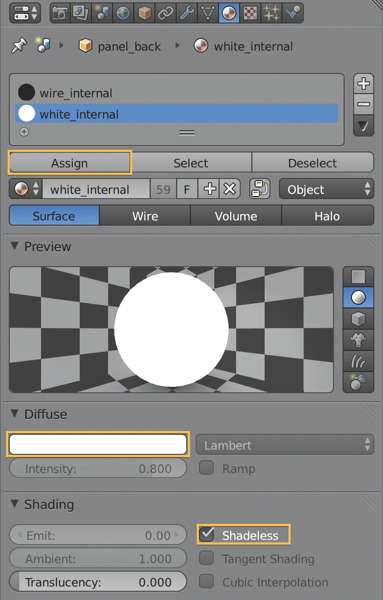
Task: Click the Translucency value slider
Action: pos(98,582)
